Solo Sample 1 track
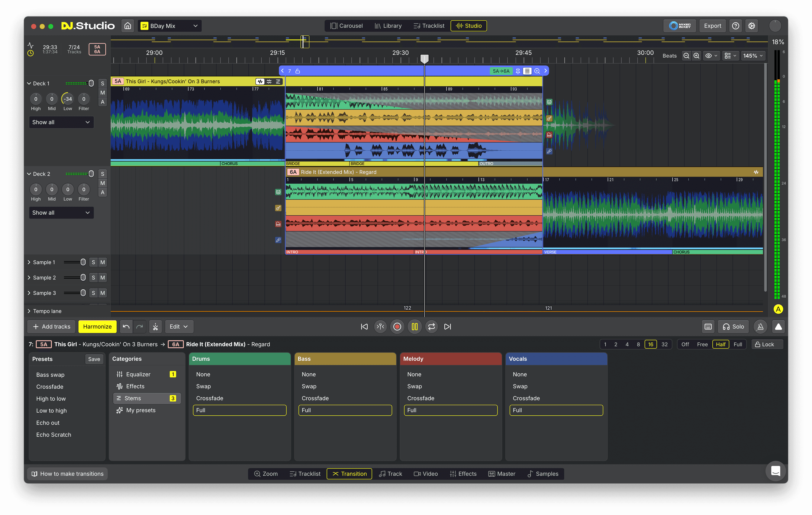Viewport: 812px width, 515px height. 93,262
